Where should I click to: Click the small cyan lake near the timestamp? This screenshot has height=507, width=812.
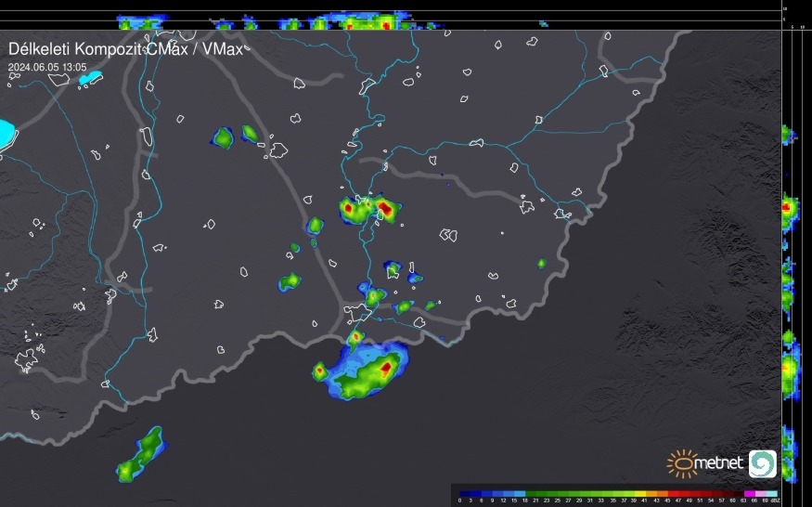(90, 78)
